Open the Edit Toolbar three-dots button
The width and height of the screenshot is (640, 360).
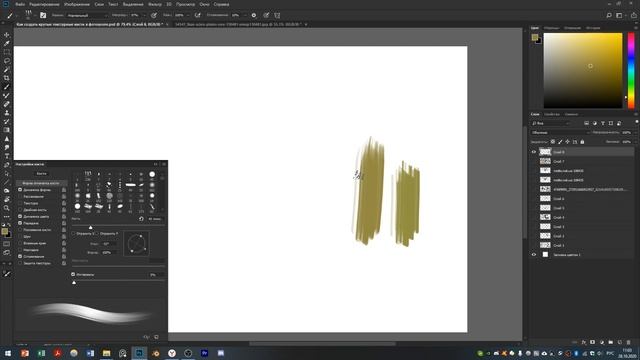tap(7, 216)
